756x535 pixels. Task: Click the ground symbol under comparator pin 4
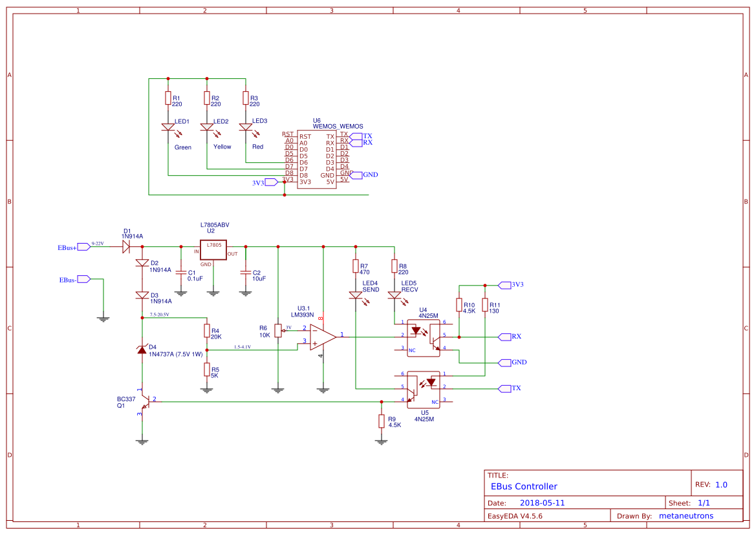323,390
